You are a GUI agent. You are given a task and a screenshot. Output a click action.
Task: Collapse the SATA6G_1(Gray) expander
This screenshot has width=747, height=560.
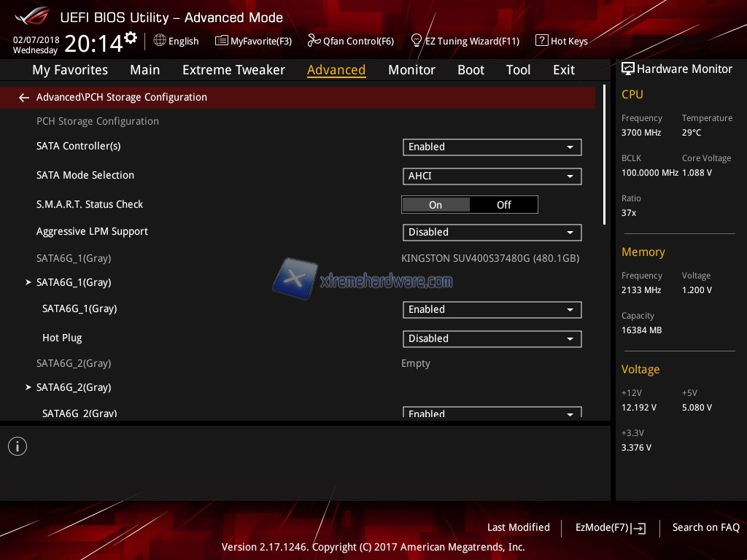[28, 282]
